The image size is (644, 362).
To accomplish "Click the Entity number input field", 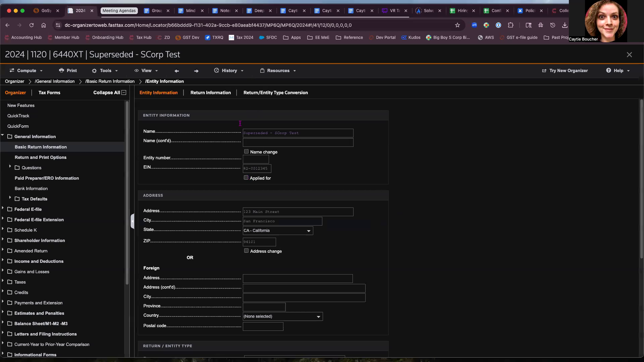I will (256, 159).
